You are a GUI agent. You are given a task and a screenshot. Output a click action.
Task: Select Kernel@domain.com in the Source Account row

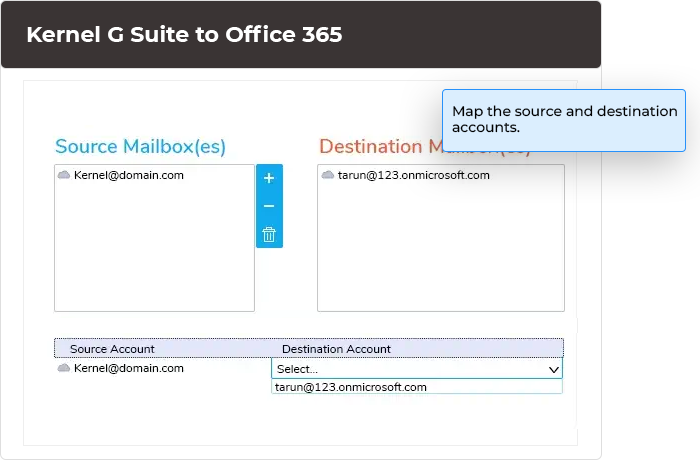pos(128,368)
